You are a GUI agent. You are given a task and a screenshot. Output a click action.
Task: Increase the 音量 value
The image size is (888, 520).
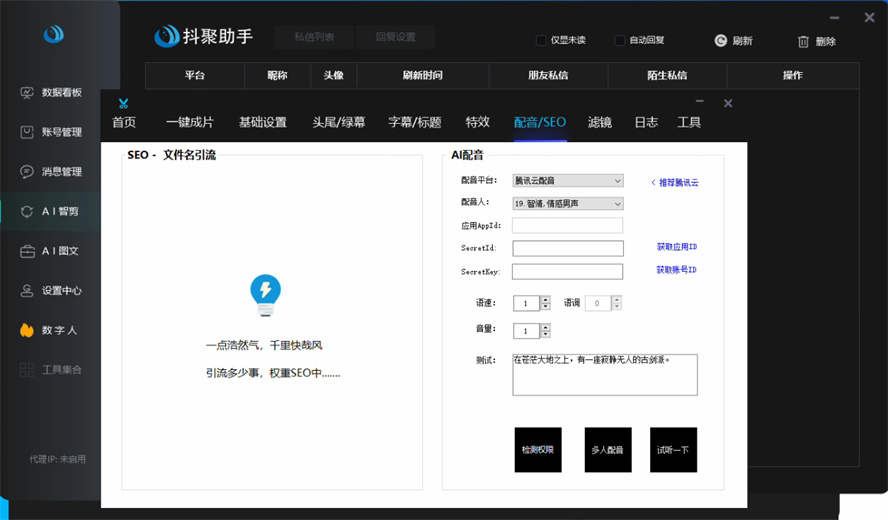tap(545, 327)
